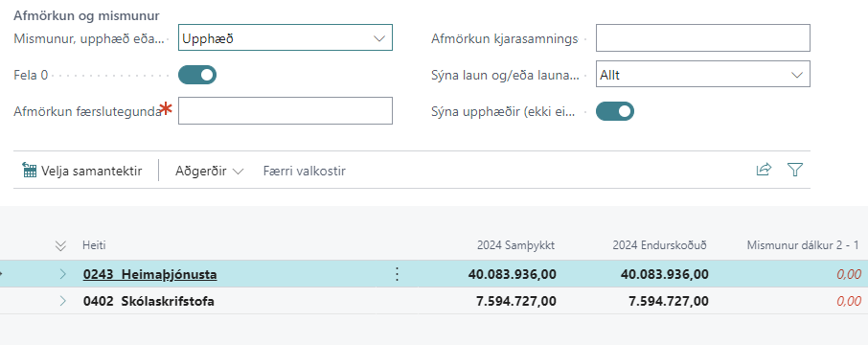
Task: Expand the 0243 Heimaþjónusta row
Action: point(62,274)
